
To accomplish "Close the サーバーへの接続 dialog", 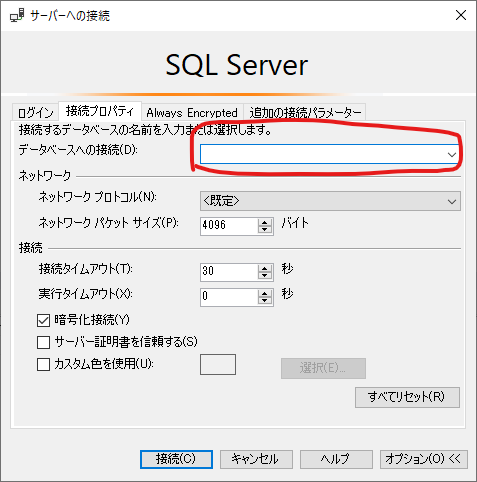I will [x=461, y=15].
